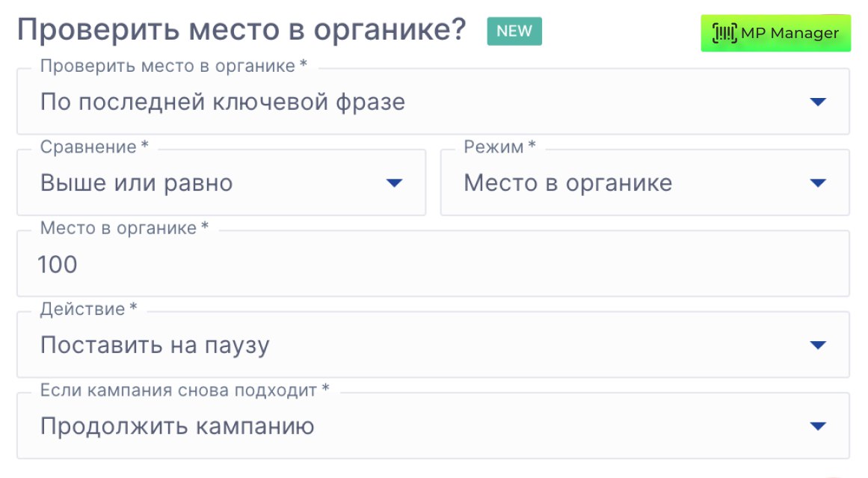The height and width of the screenshot is (478, 868).
Task: Open the "По последней ключевой фразе" selection
Action: tap(223, 102)
